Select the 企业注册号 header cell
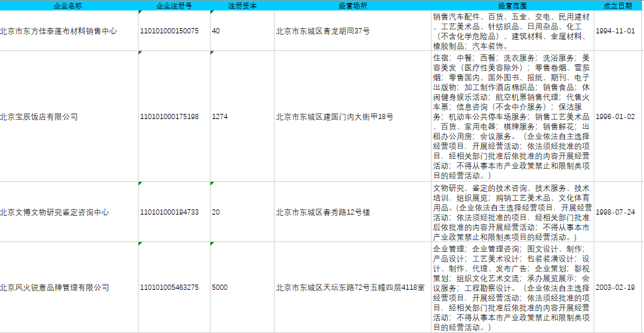Image resolution: width=644 pixels, height=333 pixels. [x=174, y=5]
